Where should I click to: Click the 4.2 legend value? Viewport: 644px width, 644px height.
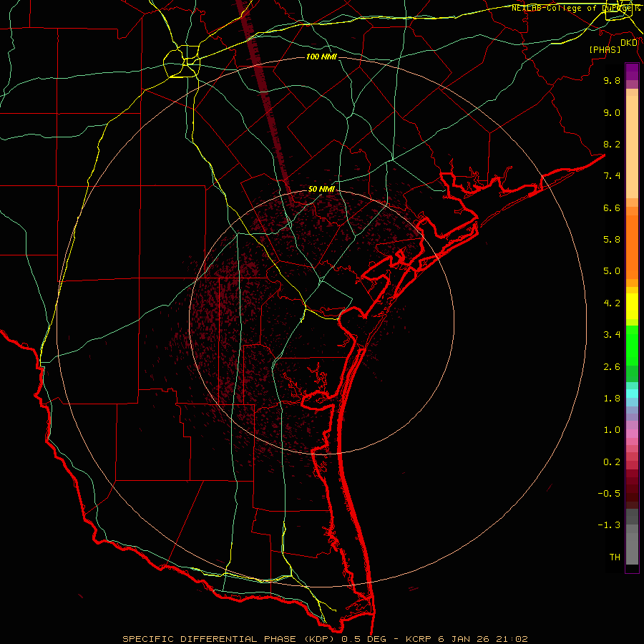[x=612, y=303]
